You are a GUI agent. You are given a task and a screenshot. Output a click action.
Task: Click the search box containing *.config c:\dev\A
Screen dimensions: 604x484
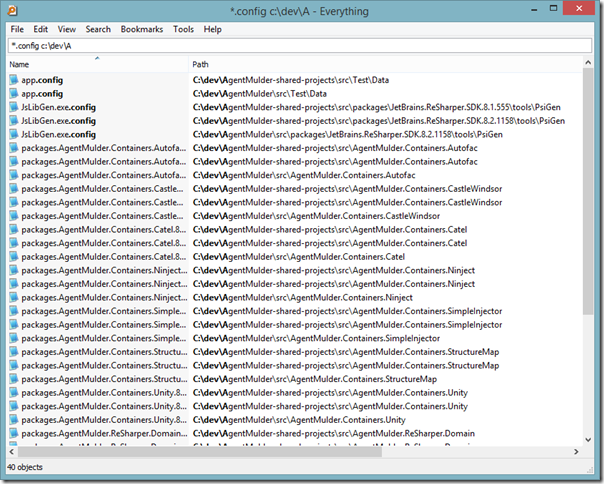click(300, 45)
